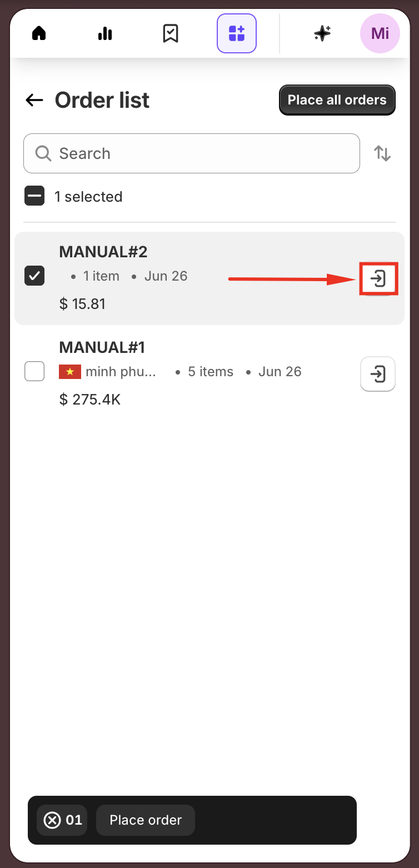Focus the Search input field
Image resolution: width=419 pixels, height=868 pixels.
192,153
